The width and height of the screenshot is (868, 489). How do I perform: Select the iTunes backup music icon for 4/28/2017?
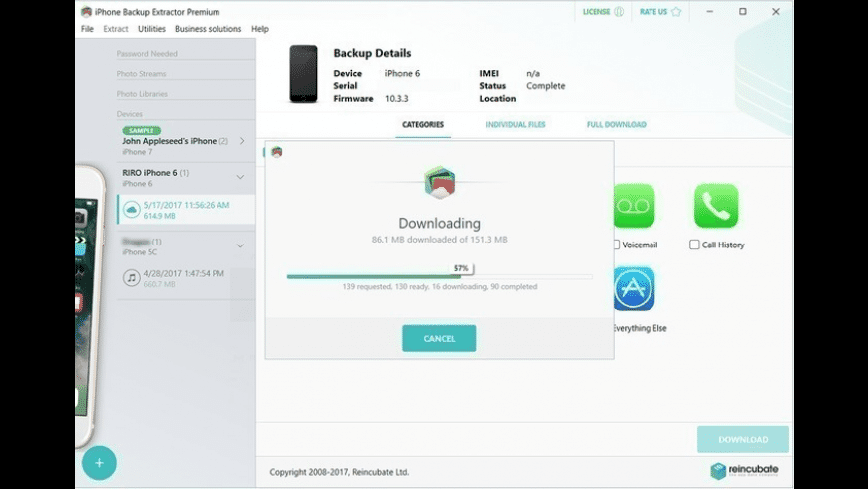click(131, 278)
